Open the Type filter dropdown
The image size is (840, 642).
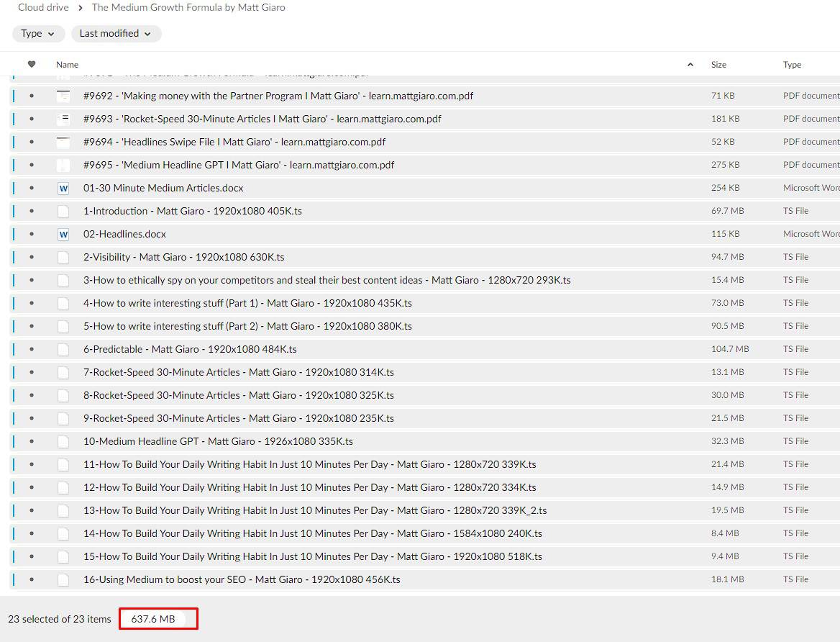[38, 34]
